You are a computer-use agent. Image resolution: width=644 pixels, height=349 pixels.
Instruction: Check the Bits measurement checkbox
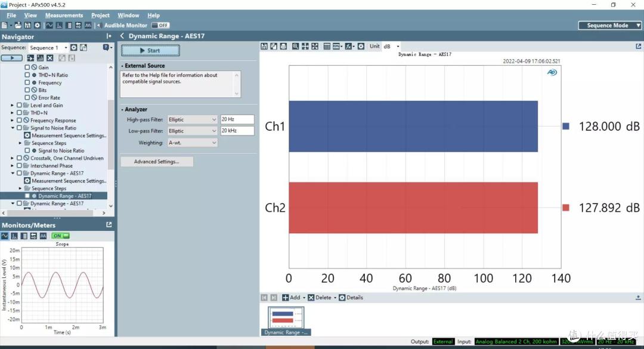(27, 89)
